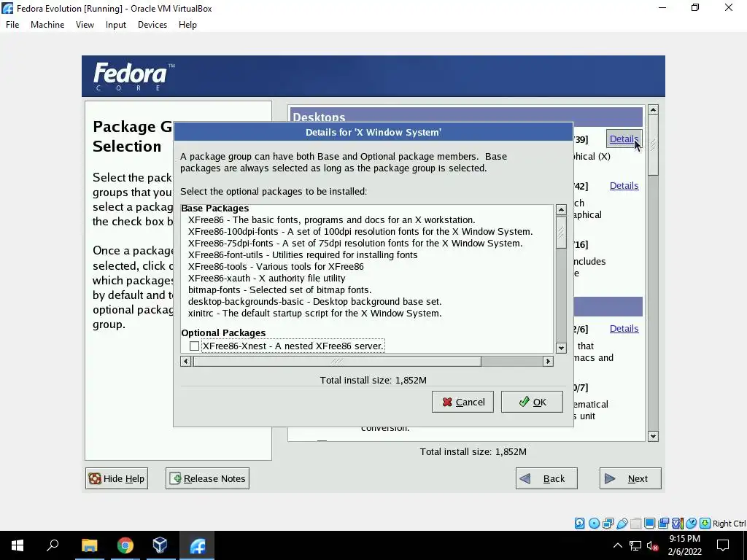
Task: Open the Release Notes
Action: [x=207, y=478]
